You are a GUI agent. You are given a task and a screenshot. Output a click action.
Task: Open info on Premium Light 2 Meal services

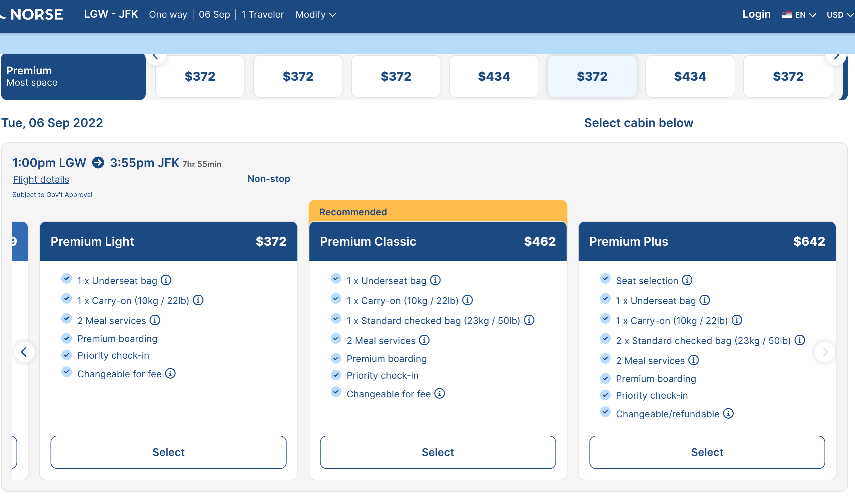coord(155,320)
